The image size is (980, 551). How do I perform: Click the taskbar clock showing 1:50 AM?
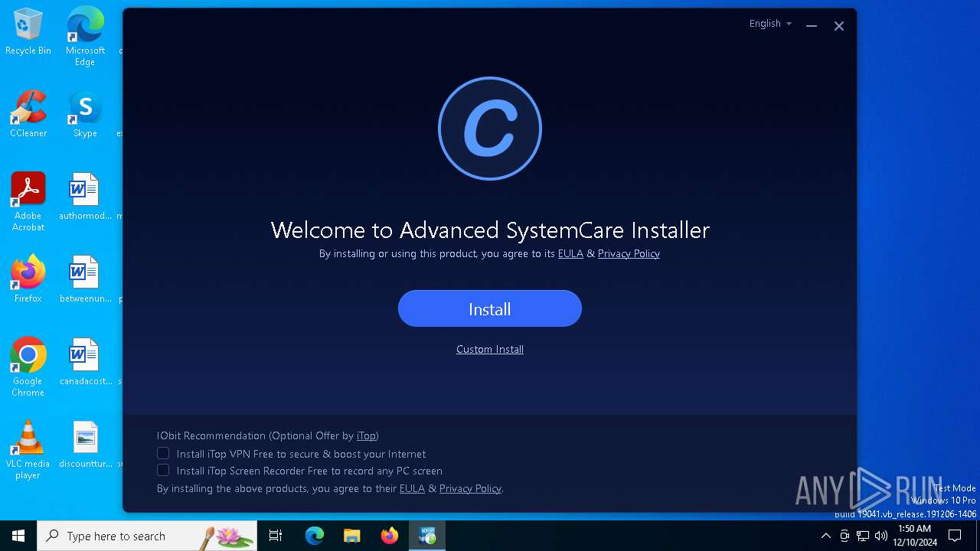coord(914,536)
